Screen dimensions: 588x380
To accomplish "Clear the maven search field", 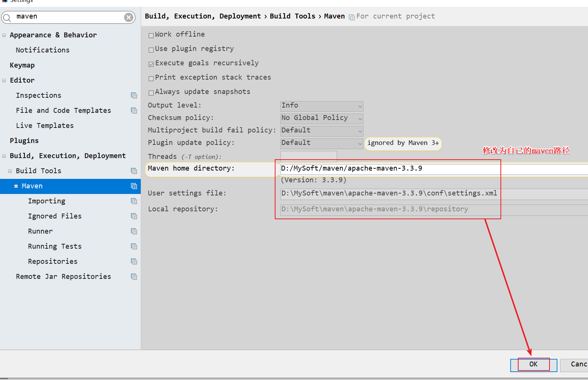I will pyautogui.click(x=129, y=17).
